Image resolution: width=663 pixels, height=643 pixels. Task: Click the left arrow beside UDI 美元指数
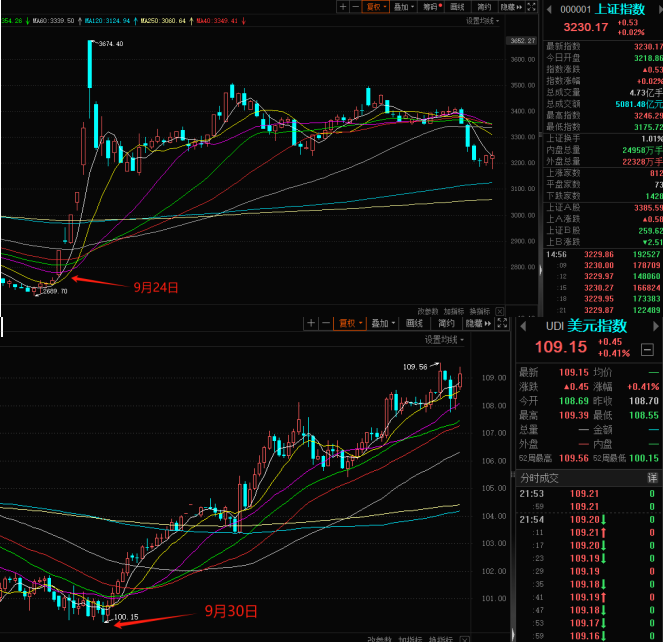(x=521, y=326)
